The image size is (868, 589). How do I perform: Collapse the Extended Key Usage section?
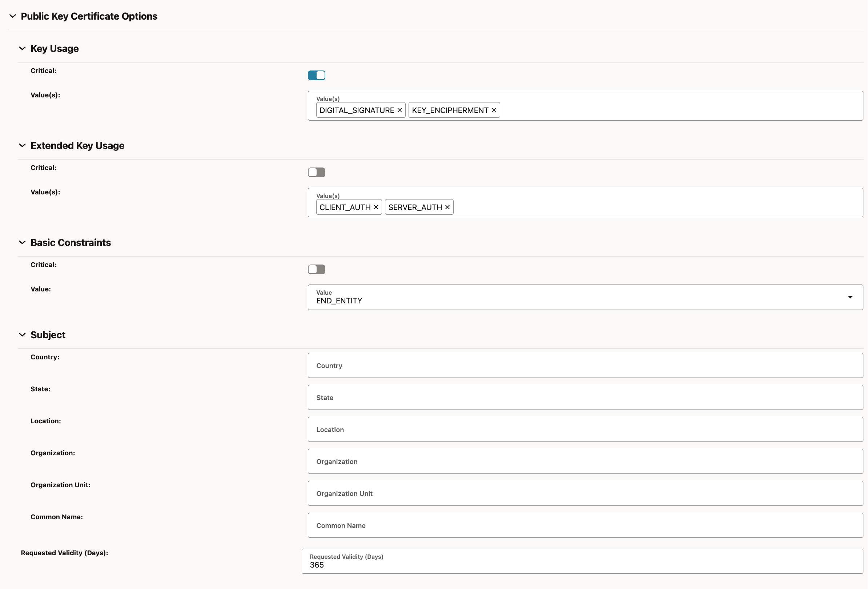(22, 145)
